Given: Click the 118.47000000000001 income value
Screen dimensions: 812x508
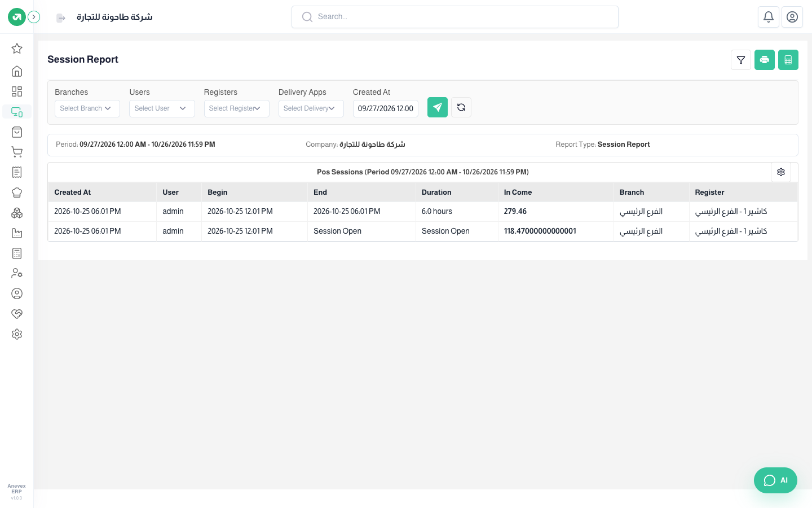Looking at the screenshot, I should pos(540,231).
